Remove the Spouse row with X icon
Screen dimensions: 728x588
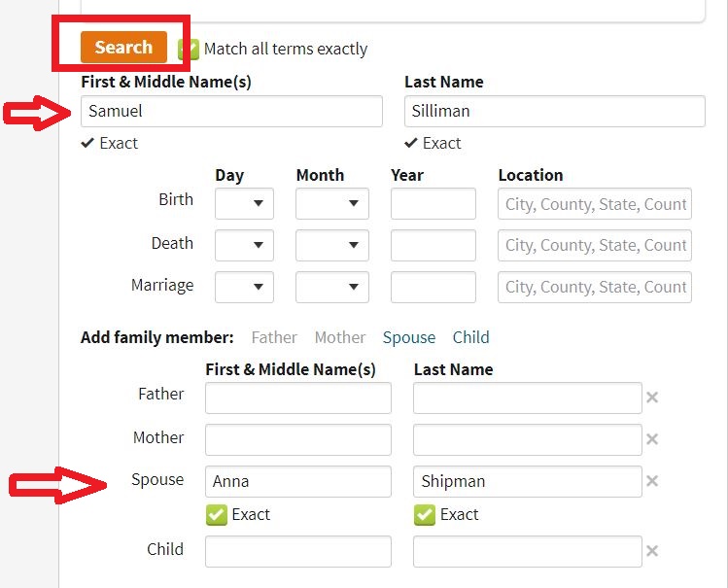pyautogui.click(x=653, y=481)
